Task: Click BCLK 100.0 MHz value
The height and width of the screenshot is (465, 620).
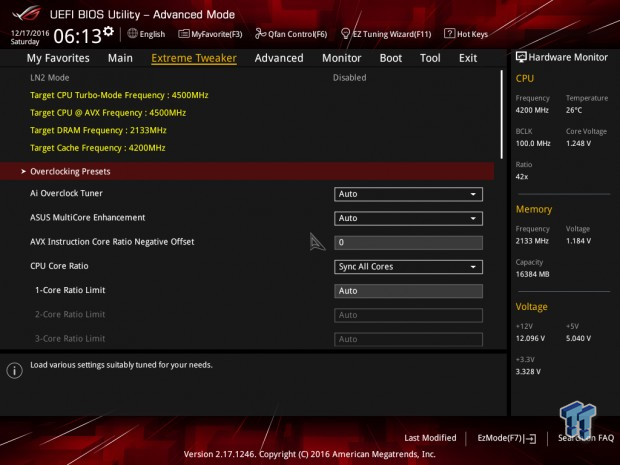Action: click(533, 144)
